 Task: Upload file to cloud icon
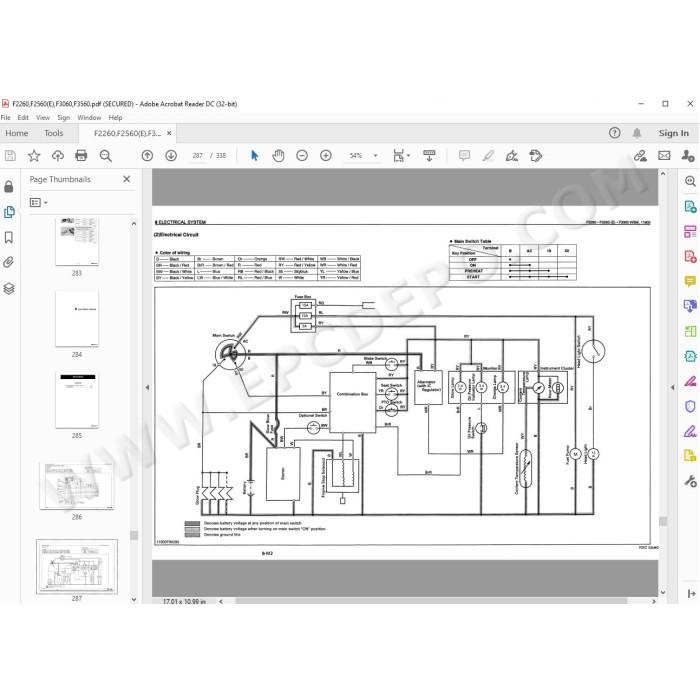tap(58, 156)
